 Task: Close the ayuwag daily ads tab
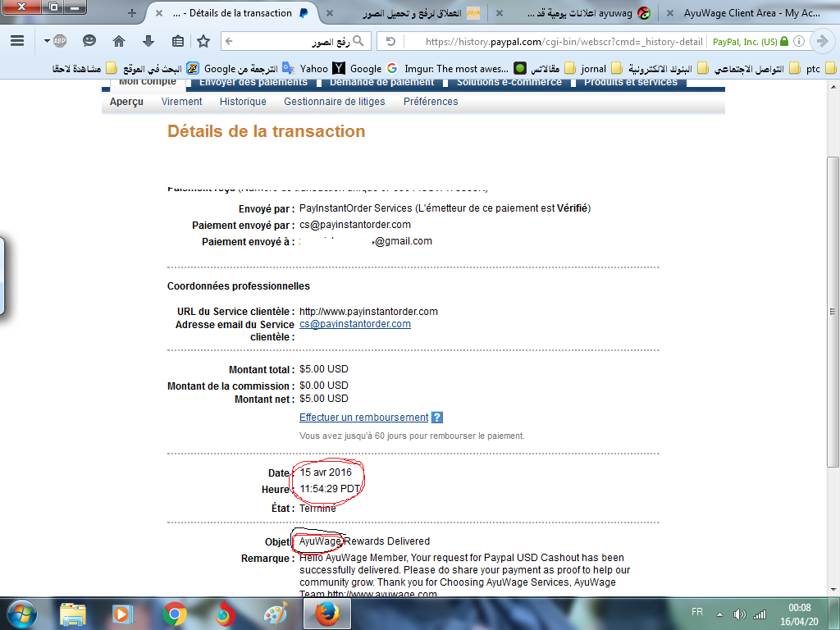pyautogui.click(x=500, y=13)
